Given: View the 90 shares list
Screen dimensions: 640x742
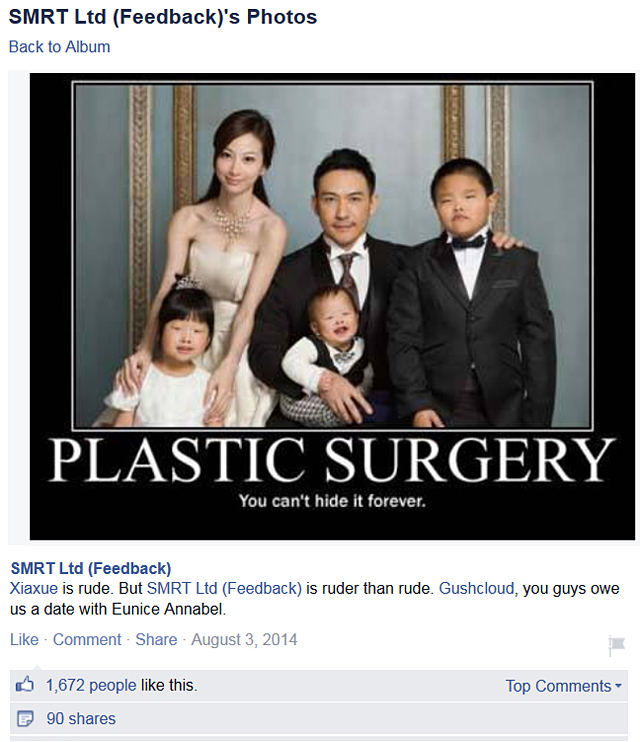Looking at the screenshot, I should click(81, 718).
